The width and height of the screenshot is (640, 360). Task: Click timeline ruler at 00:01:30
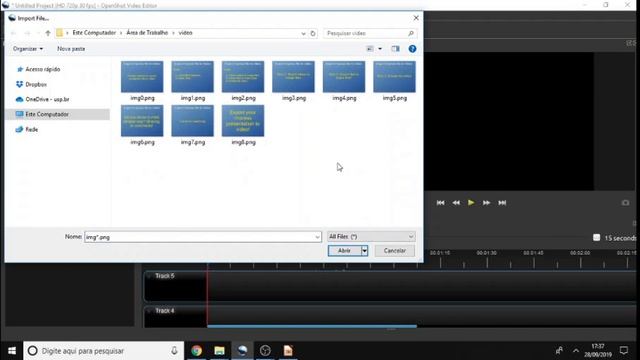(x=487, y=253)
